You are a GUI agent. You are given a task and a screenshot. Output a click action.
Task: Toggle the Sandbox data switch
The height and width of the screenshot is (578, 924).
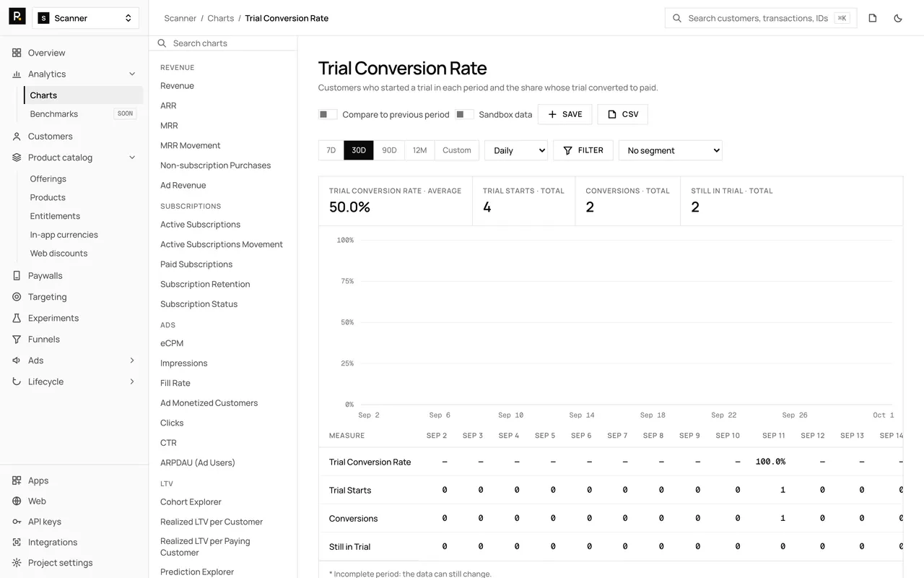465,114
